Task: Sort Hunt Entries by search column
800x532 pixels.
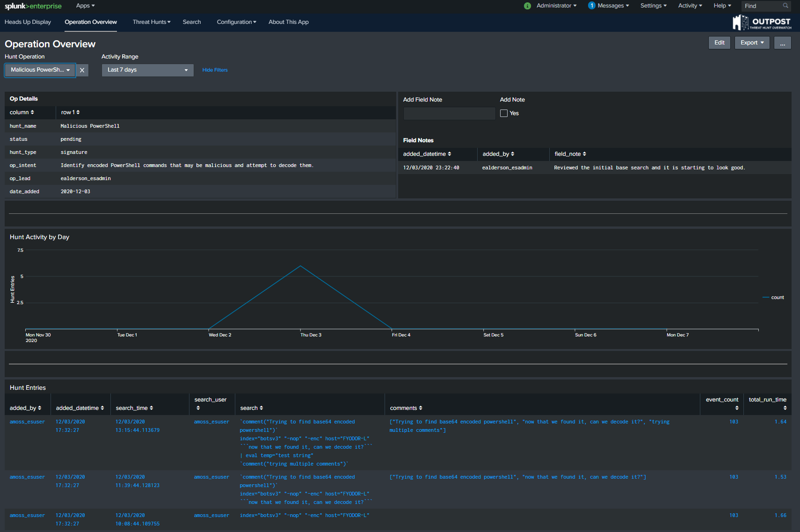Action: [252, 408]
